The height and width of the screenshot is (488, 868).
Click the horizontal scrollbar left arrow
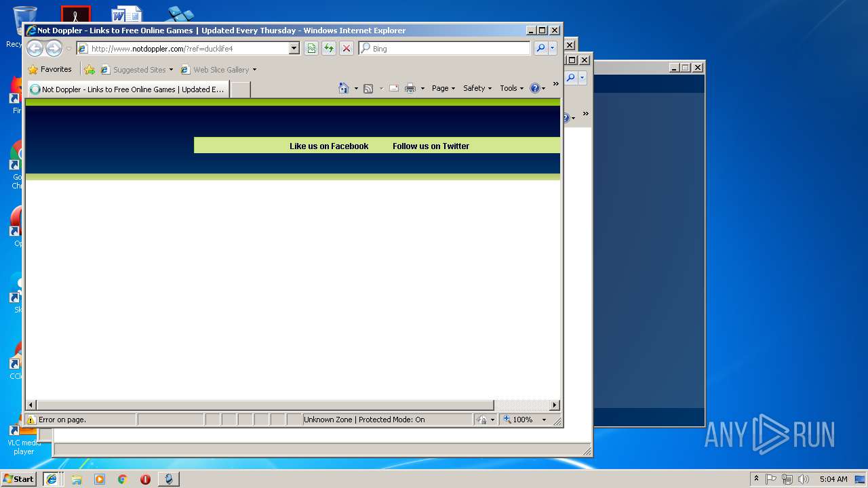31,405
